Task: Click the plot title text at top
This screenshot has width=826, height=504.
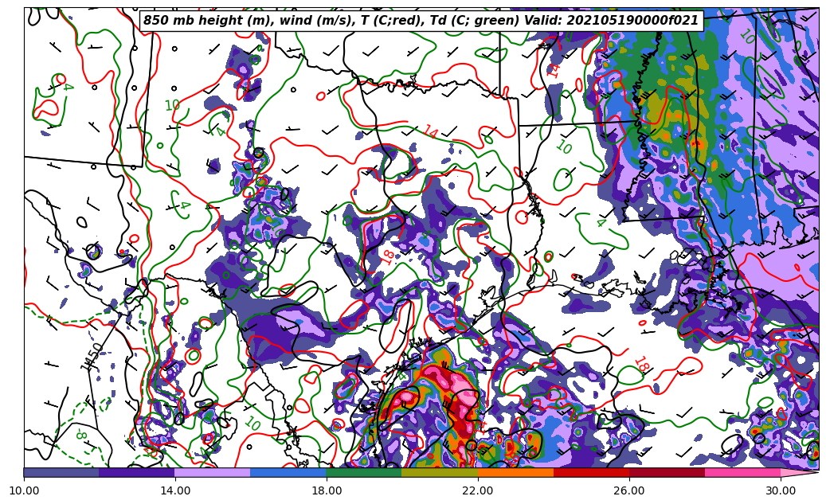Action: (x=421, y=21)
